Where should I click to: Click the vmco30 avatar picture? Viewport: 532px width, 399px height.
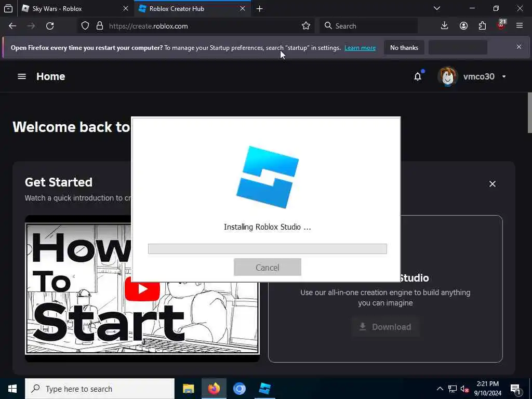[447, 76]
